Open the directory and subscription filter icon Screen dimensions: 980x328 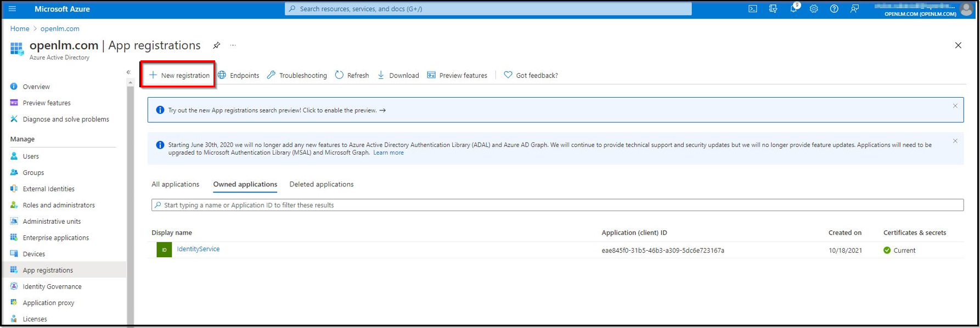tap(773, 9)
